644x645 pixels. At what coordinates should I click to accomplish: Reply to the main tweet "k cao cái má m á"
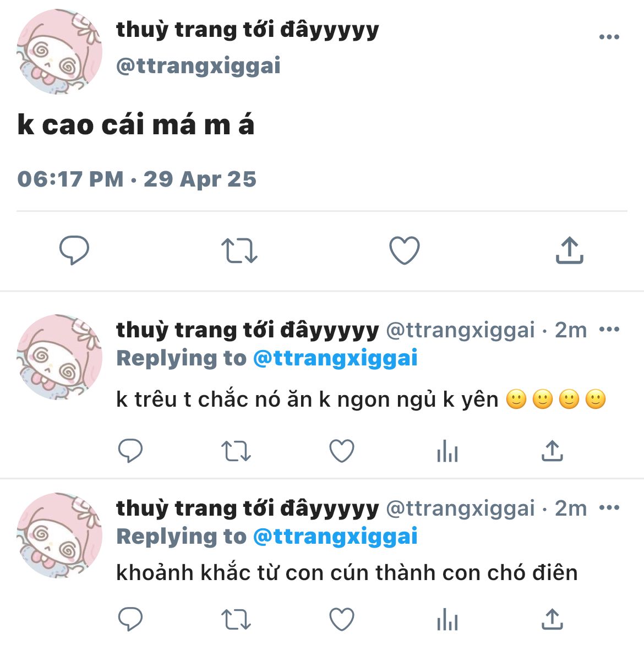click(74, 250)
